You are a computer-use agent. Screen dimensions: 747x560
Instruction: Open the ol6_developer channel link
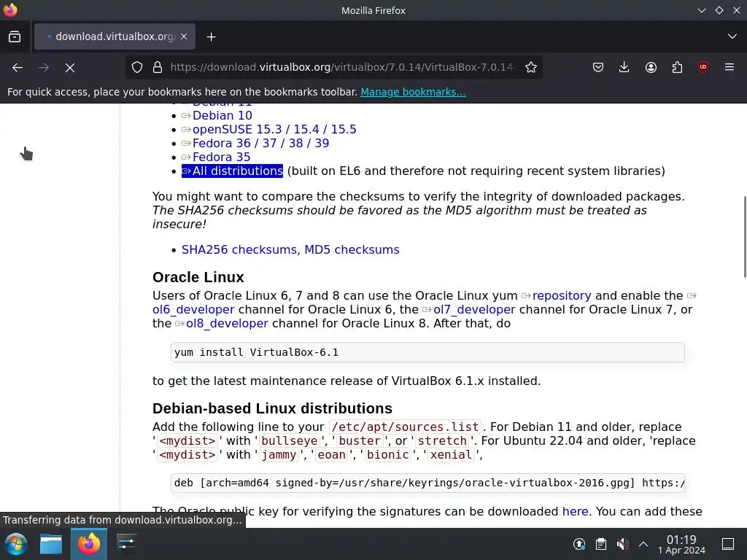tap(193, 309)
